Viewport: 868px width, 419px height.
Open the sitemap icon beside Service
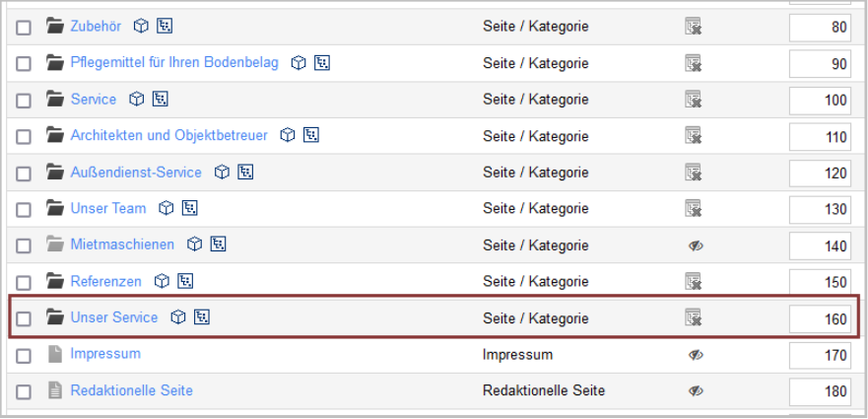coord(160,99)
